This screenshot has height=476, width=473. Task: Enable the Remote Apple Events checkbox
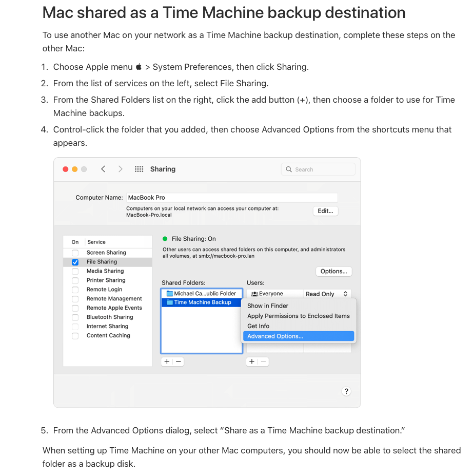coord(75,308)
